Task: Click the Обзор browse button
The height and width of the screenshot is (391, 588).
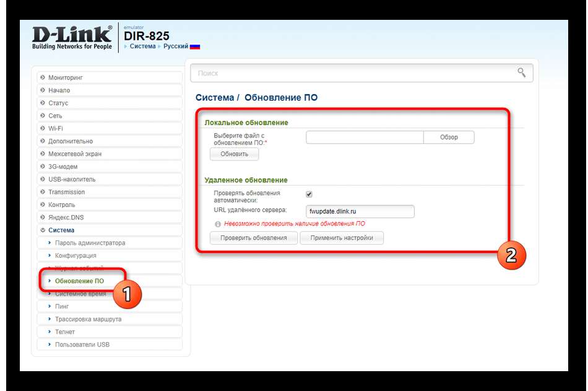Action: (449, 137)
